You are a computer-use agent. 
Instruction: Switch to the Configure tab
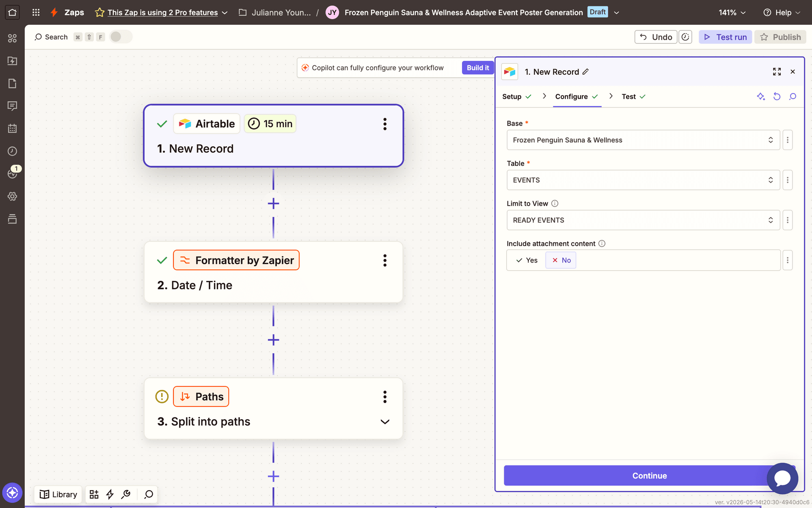coord(577,97)
